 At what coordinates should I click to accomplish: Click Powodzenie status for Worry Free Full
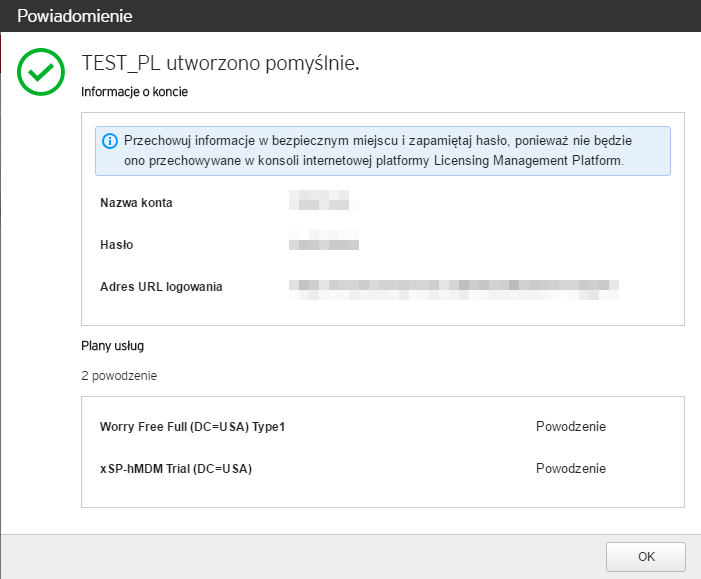[570, 427]
